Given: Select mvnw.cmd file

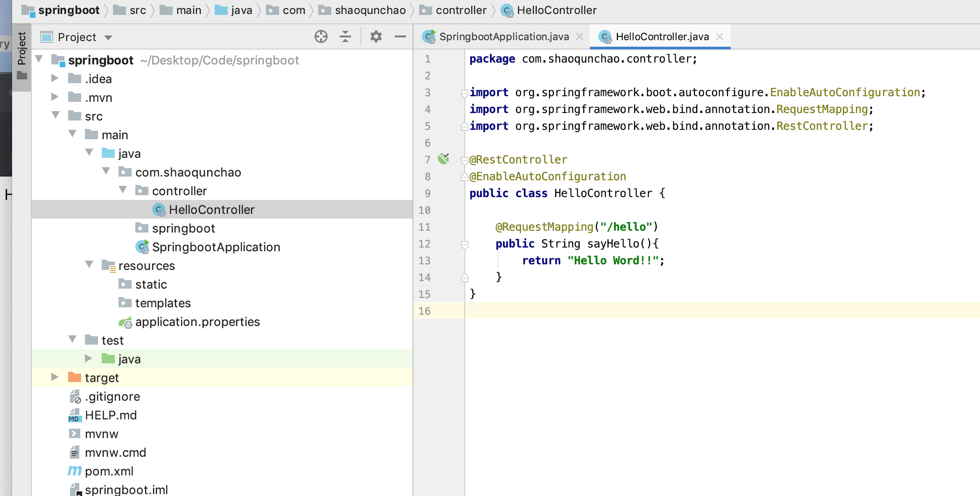Looking at the screenshot, I should (115, 453).
